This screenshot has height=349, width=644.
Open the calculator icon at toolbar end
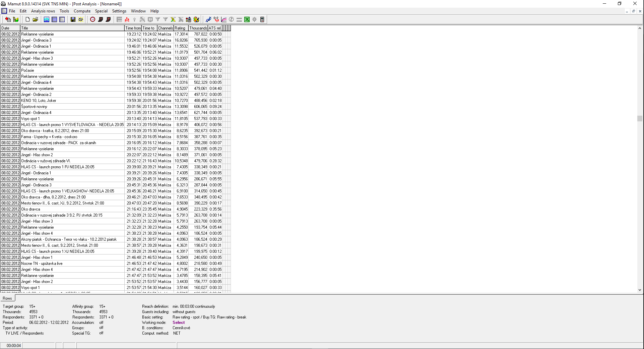click(x=262, y=19)
